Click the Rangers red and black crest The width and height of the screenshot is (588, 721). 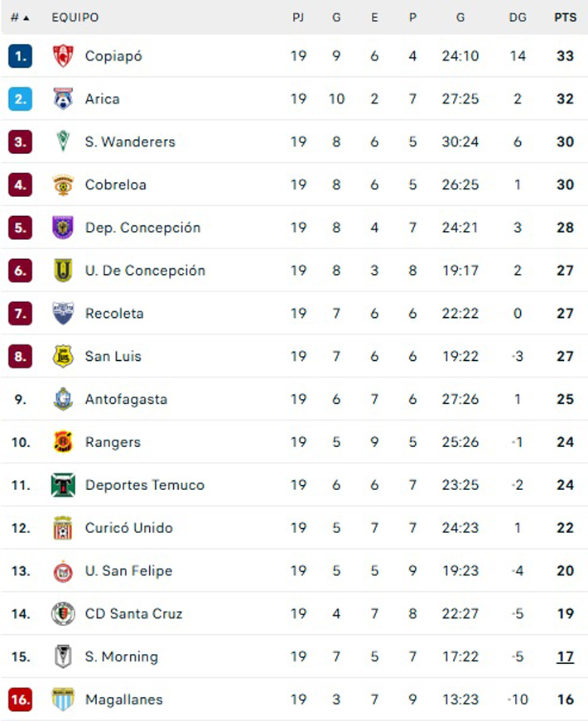[x=63, y=442]
